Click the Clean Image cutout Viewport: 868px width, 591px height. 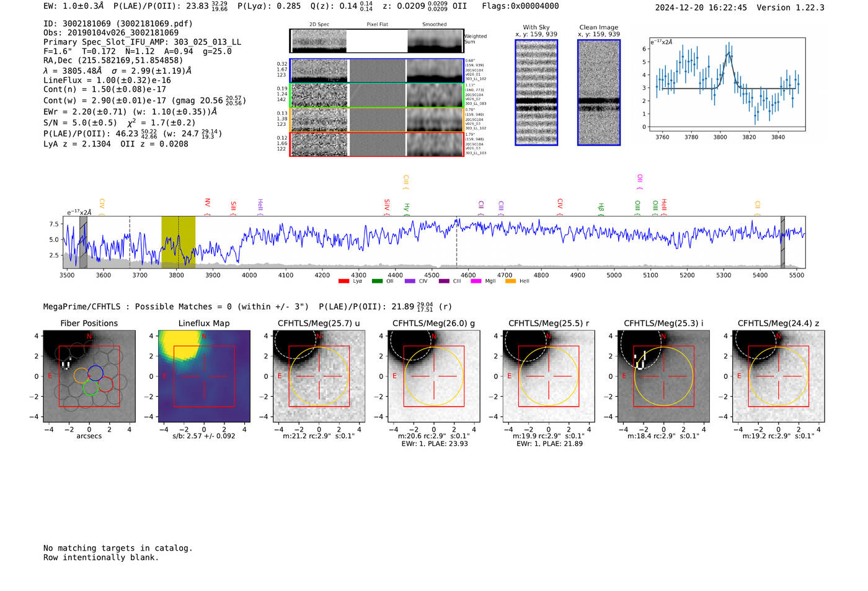599,92
